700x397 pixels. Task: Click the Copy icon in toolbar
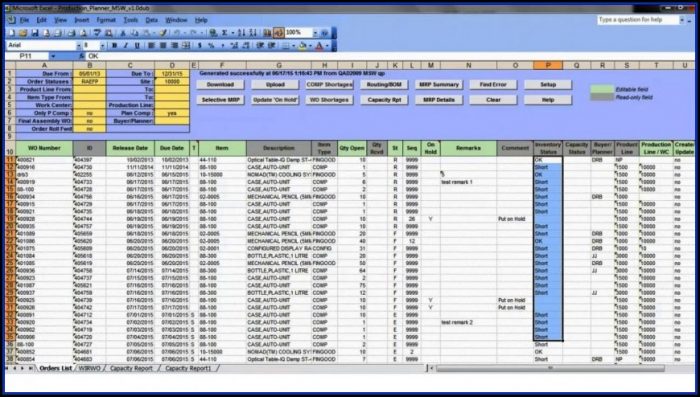pos(135,33)
